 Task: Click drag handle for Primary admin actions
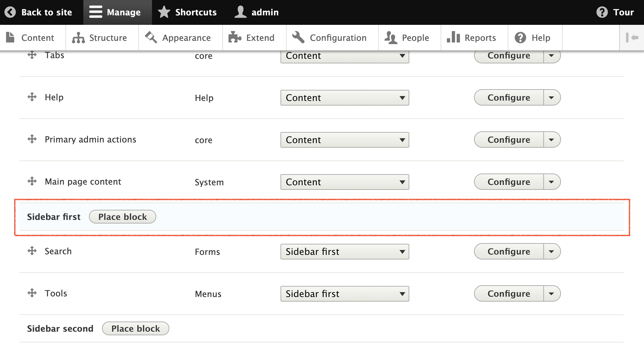click(32, 139)
